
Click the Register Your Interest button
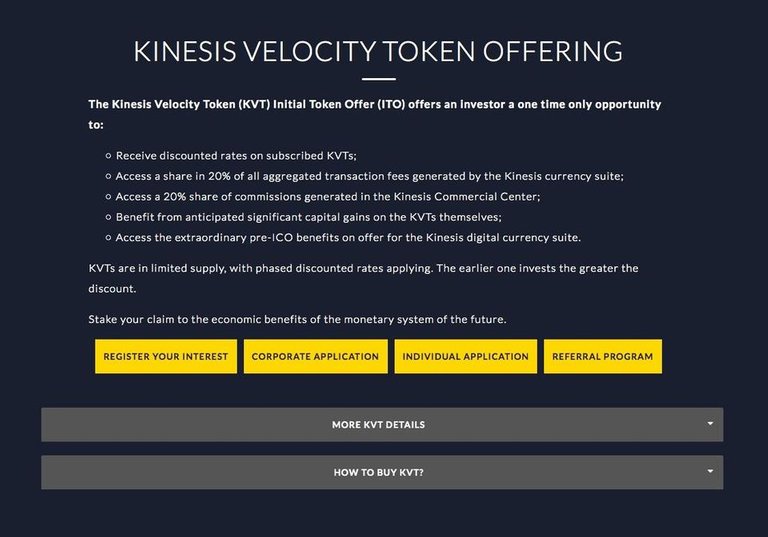[166, 356]
